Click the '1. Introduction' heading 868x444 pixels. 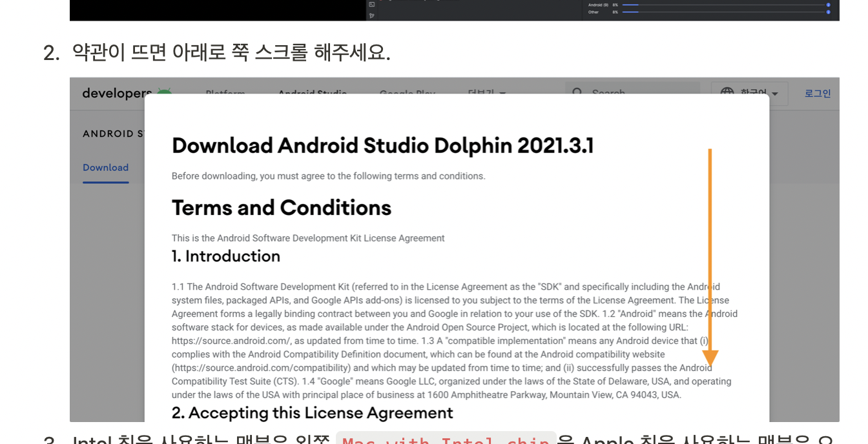[x=226, y=256]
